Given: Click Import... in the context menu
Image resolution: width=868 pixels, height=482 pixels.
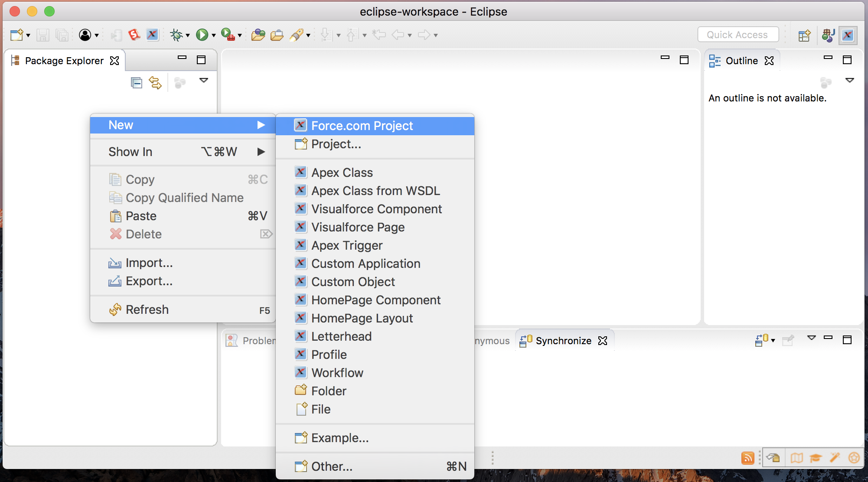Looking at the screenshot, I should [149, 263].
